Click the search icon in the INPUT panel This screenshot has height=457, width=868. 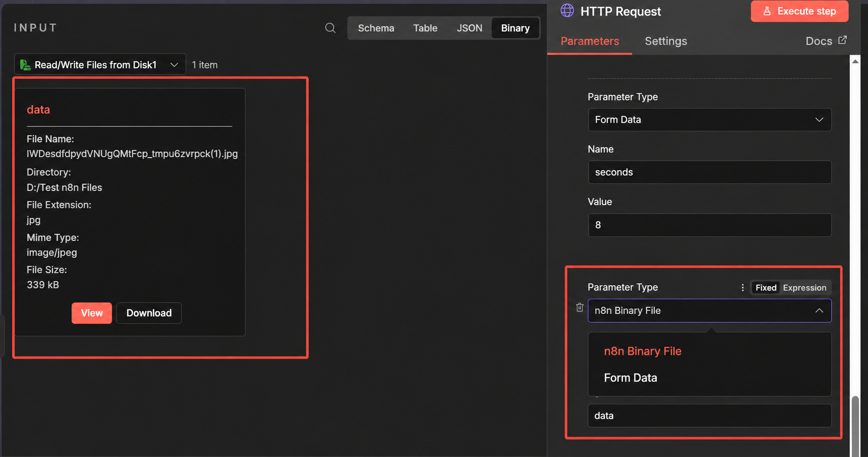coord(330,28)
